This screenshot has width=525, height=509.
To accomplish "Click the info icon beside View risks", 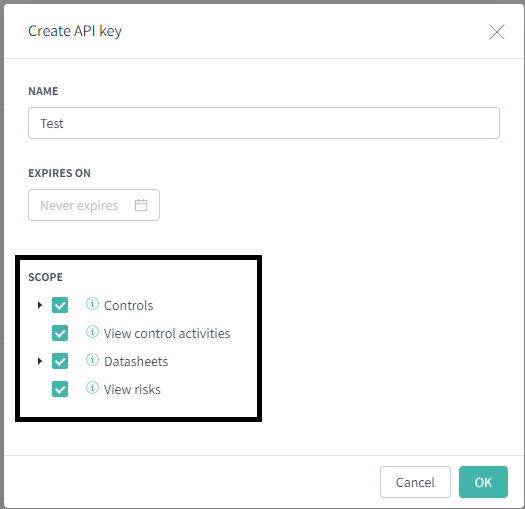I will 92,388.
